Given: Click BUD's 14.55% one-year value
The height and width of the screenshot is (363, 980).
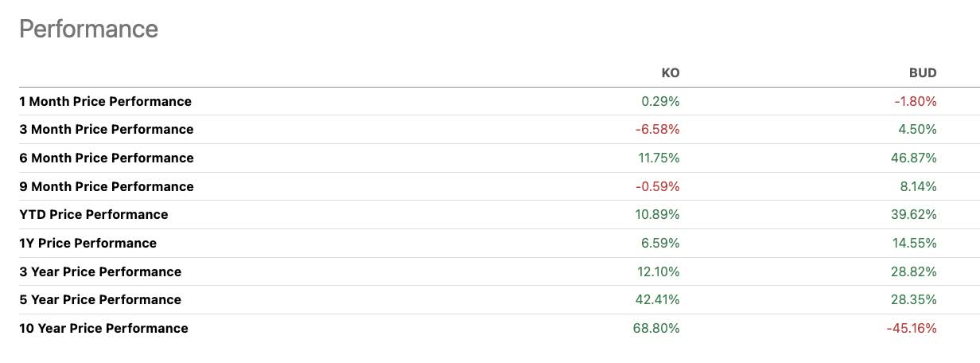Looking at the screenshot, I should tap(915, 243).
